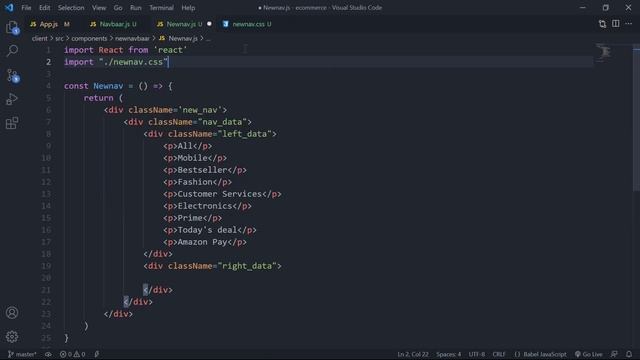
Task: Click the breadcrumb ellipsis symbol
Action: [208, 38]
